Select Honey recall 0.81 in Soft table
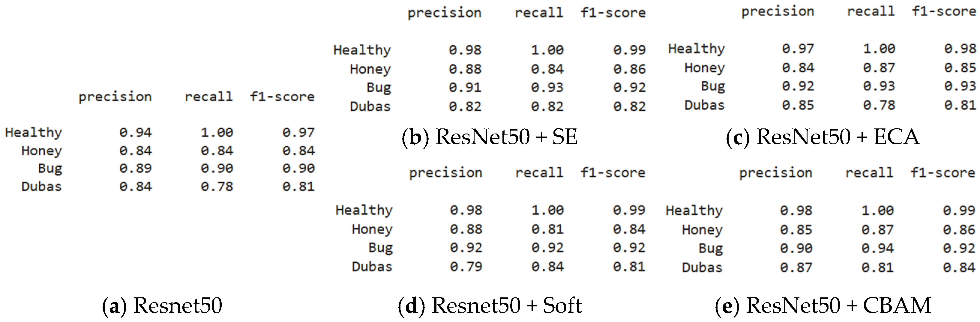 pyautogui.click(x=547, y=229)
